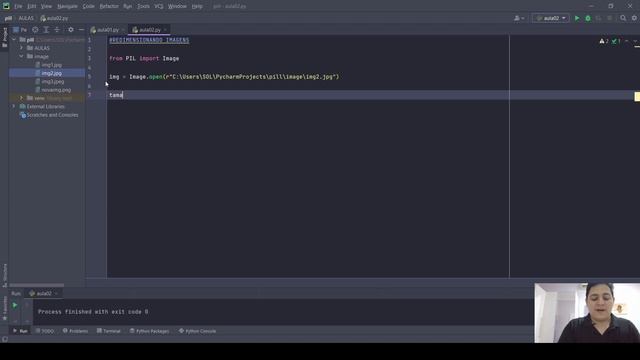
Task: Click pill breadcrumb in navigation bar
Action: click(8, 18)
